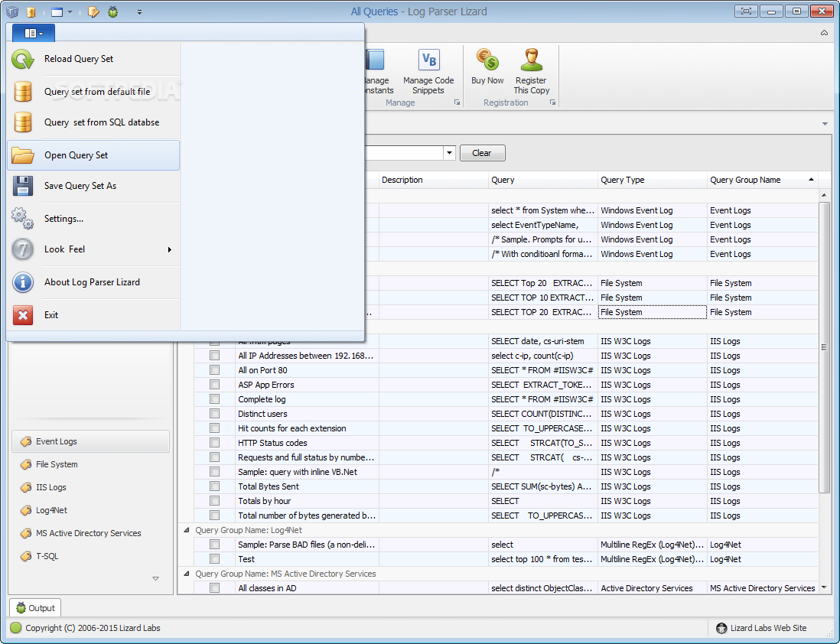Open the Output tab

pyautogui.click(x=35, y=608)
